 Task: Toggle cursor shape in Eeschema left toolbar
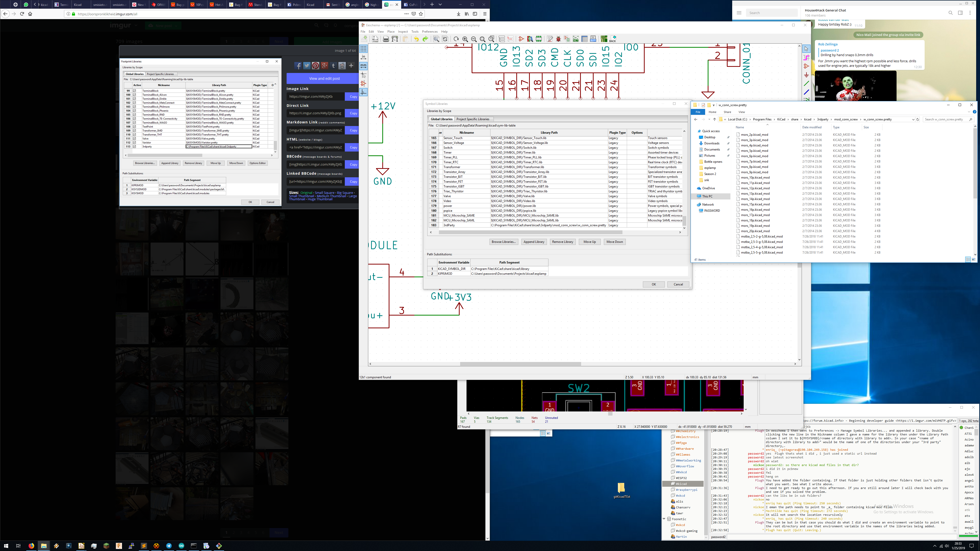point(363,75)
